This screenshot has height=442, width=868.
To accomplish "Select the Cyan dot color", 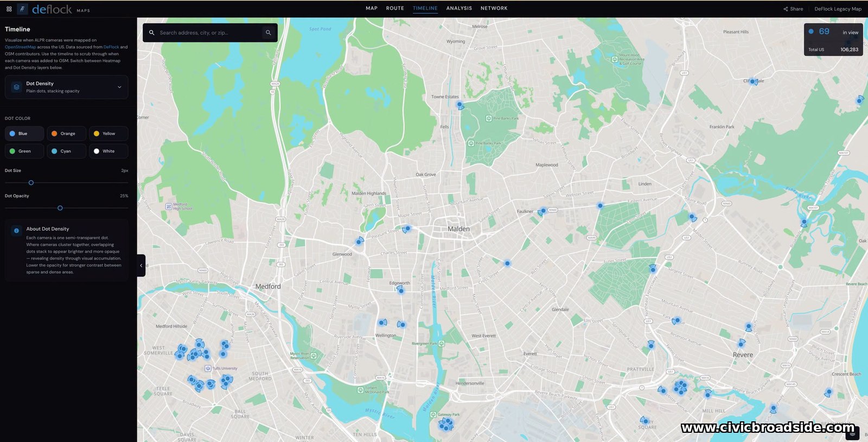I will 66,151.
